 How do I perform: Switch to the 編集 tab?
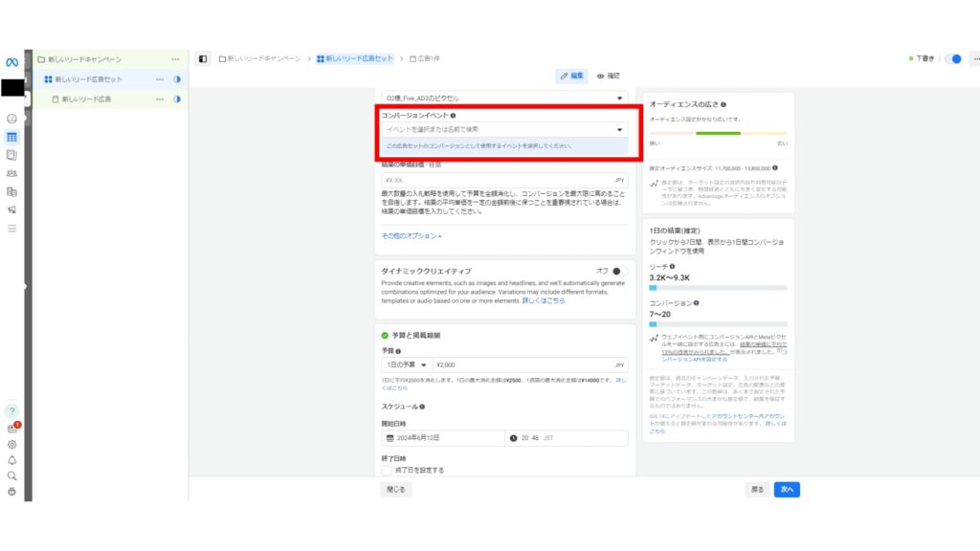click(x=572, y=76)
